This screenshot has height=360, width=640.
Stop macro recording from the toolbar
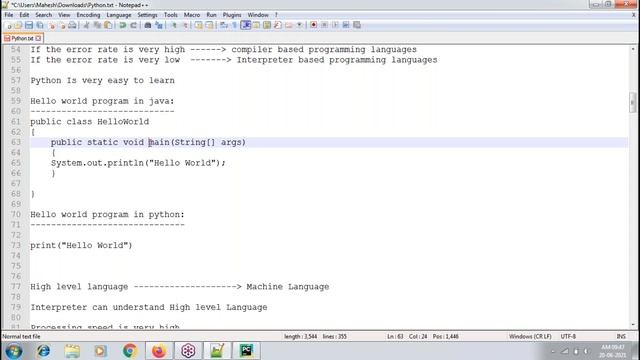[x=324, y=25]
